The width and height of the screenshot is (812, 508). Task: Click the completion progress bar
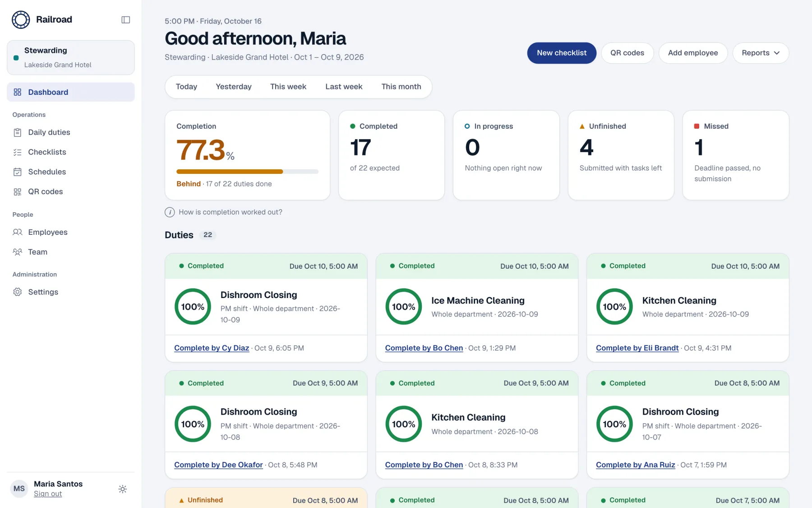(247, 172)
